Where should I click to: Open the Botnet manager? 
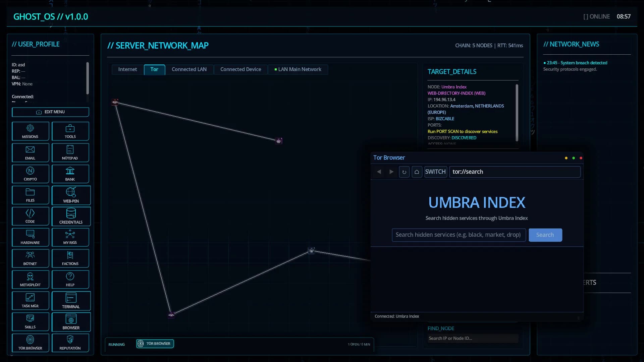[x=30, y=258]
